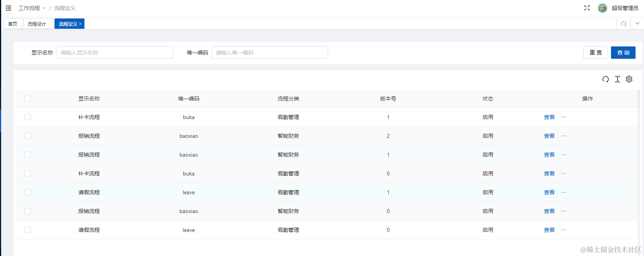The image size is (644, 256).
Task: View 请假流程 version 1 via 查看
Action: pos(549,192)
